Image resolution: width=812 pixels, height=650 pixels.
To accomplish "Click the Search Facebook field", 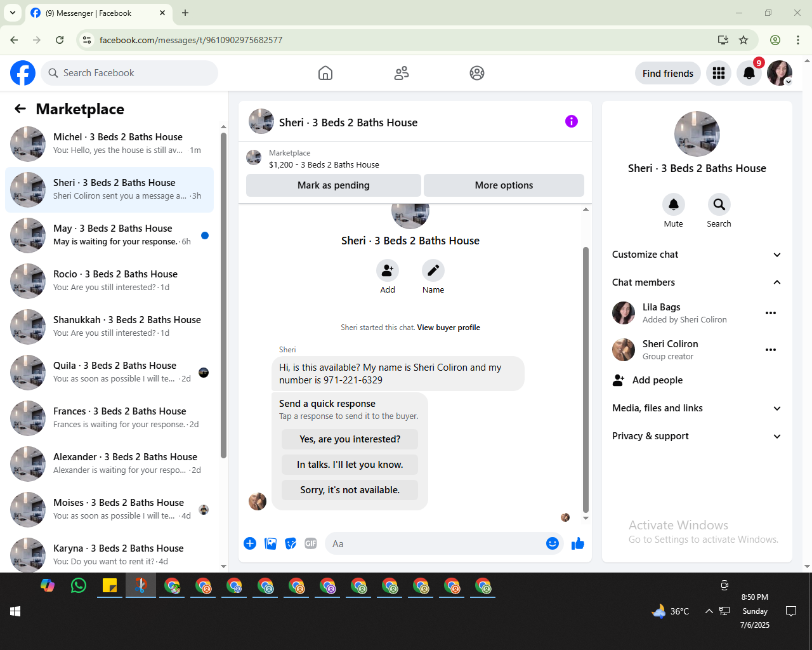I will click(x=129, y=73).
